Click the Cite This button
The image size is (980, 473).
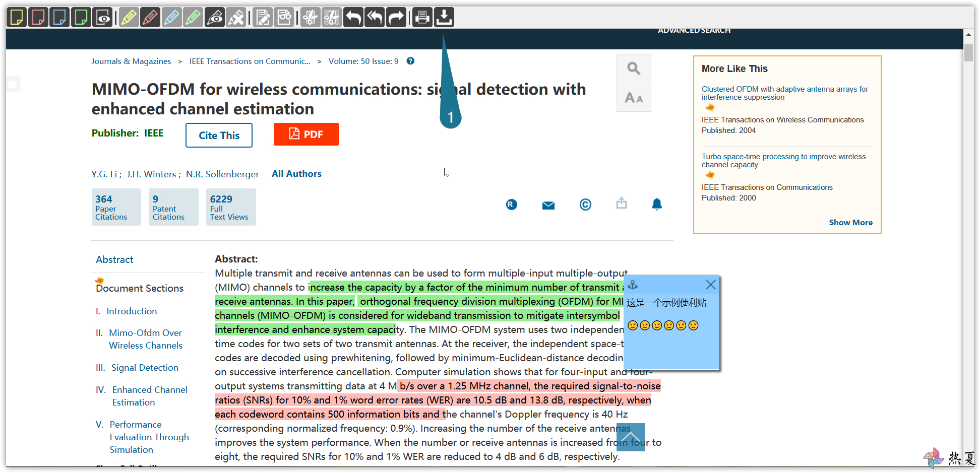point(219,135)
